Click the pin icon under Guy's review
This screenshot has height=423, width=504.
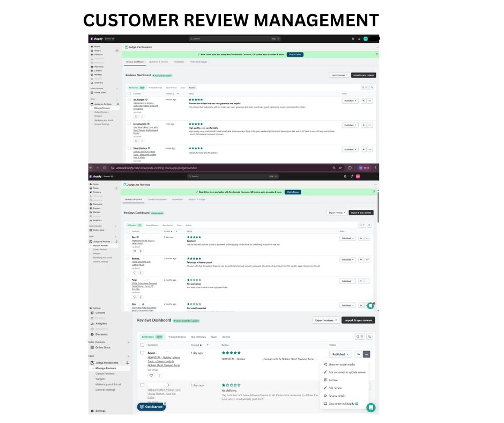point(140,251)
